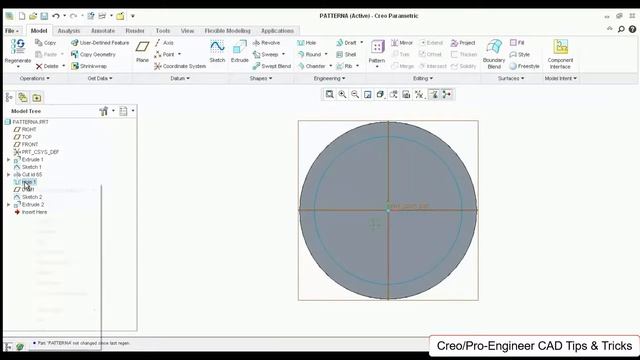Open Shrinkwrap tool

pyautogui.click(x=89, y=66)
